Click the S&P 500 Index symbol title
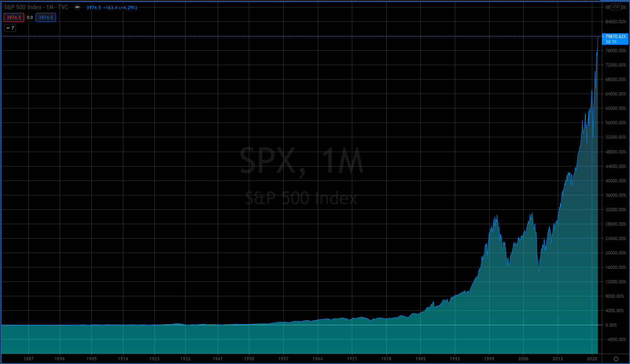 [x=23, y=7]
